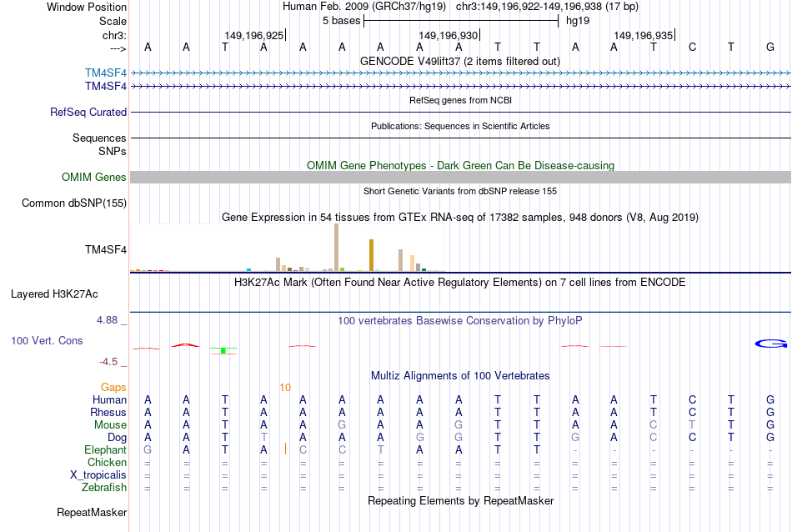Click the chr3: label on the left
Image resolution: width=792 pixels, height=532 pixels.
[x=115, y=35]
